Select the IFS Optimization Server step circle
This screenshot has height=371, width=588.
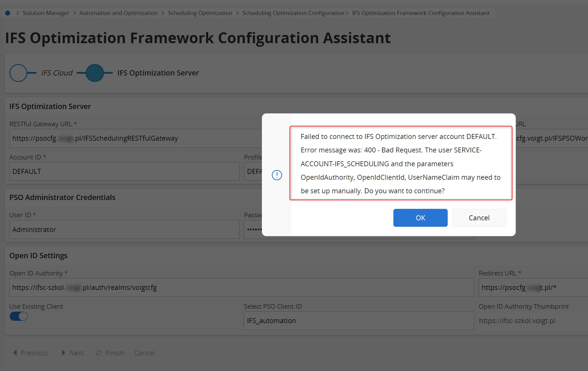pyautogui.click(x=95, y=73)
